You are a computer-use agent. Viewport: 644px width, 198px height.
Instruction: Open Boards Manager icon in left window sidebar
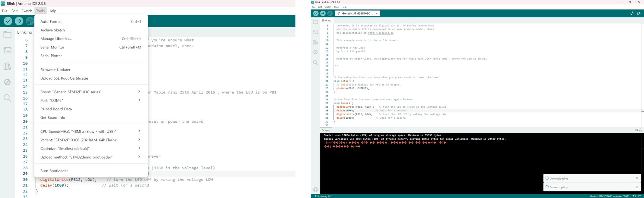point(7,50)
